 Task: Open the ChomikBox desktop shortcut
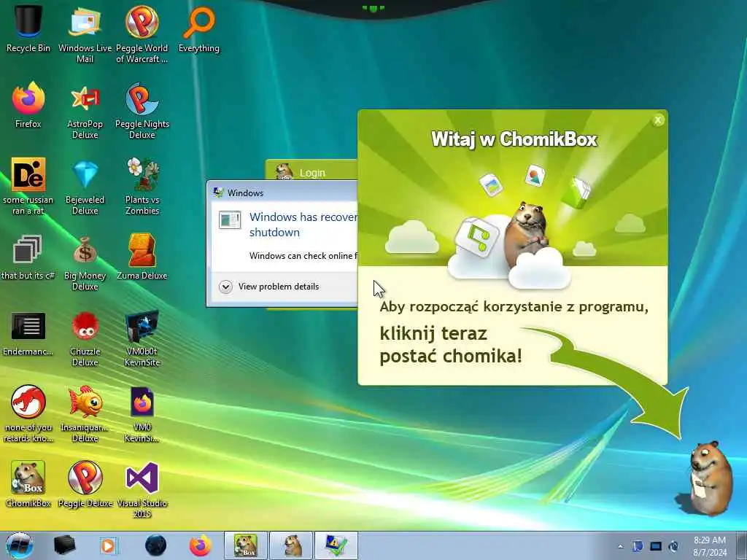(28, 483)
